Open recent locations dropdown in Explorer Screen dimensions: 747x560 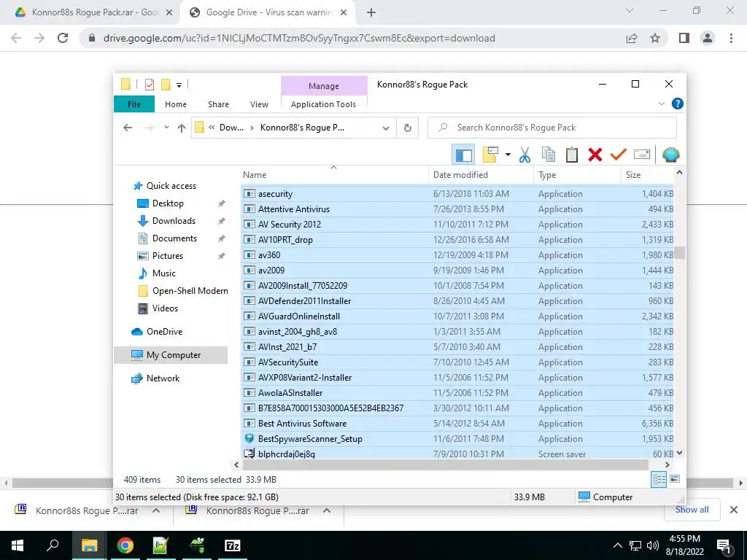(166, 128)
